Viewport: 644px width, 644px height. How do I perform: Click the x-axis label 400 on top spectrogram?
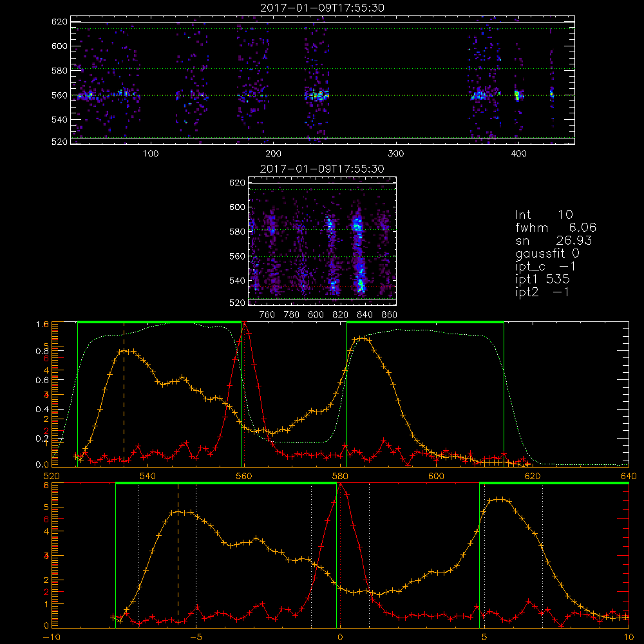pos(518,154)
